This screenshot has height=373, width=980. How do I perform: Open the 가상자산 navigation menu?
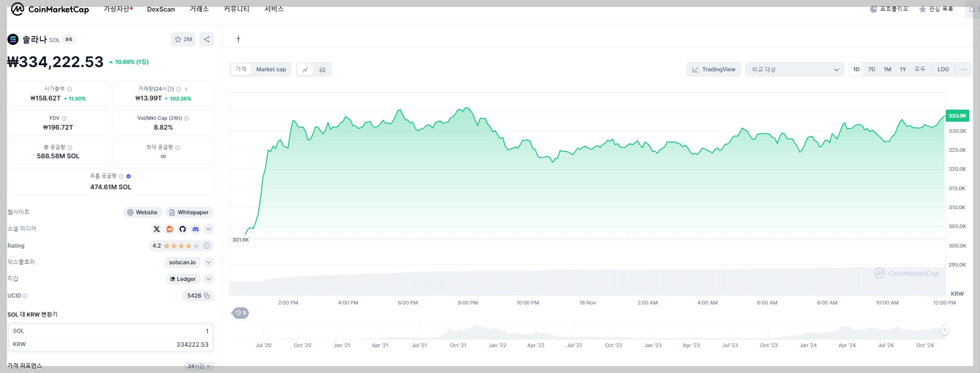pyautogui.click(x=117, y=9)
